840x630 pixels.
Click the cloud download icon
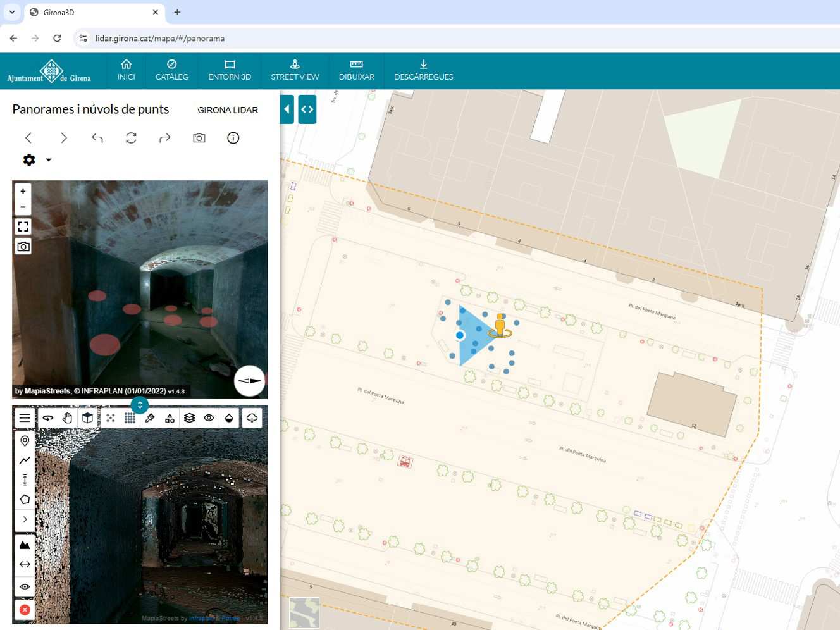(x=252, y=418)
